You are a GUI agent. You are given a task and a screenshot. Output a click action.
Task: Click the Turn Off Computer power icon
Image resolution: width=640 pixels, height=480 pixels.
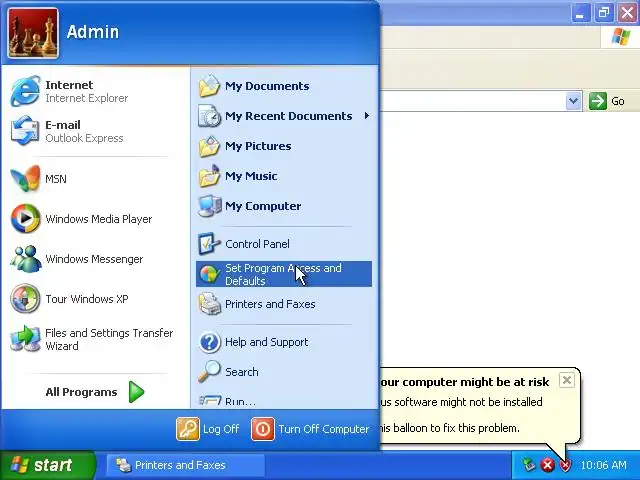(263, 429)
